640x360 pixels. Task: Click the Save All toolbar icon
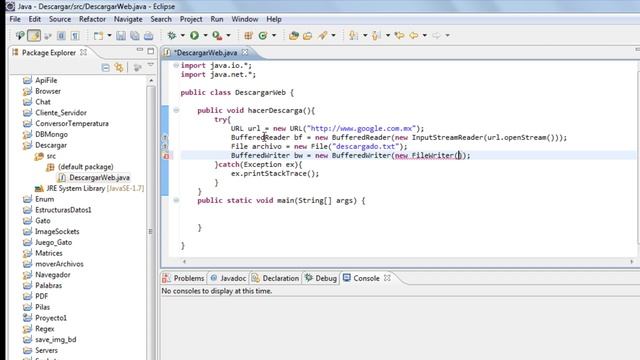coord(135,36)
